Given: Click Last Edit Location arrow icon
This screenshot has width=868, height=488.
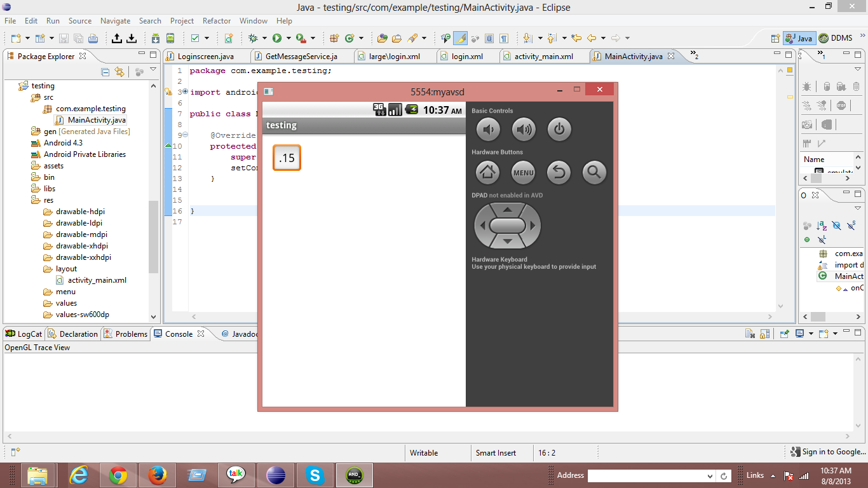Looking at the screenshot, I should [576, 38].
